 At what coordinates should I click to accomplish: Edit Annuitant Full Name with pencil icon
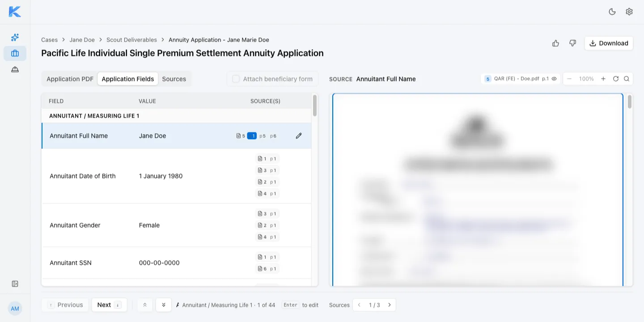pyautogui.click(x=299, y=136)
